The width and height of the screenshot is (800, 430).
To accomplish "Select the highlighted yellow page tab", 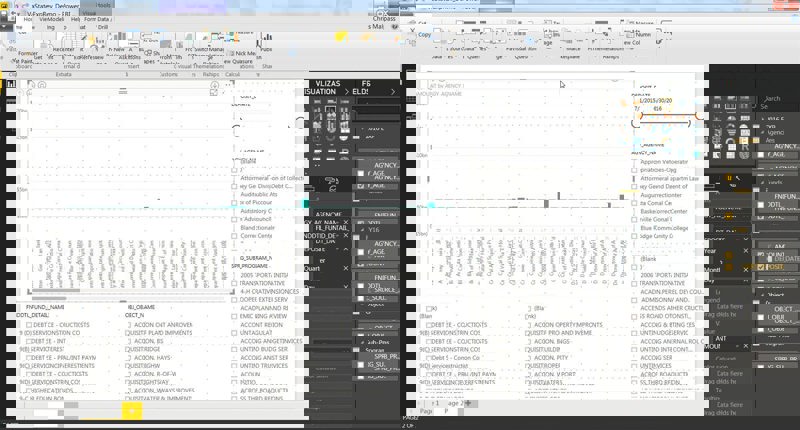I will pos(132,411).
